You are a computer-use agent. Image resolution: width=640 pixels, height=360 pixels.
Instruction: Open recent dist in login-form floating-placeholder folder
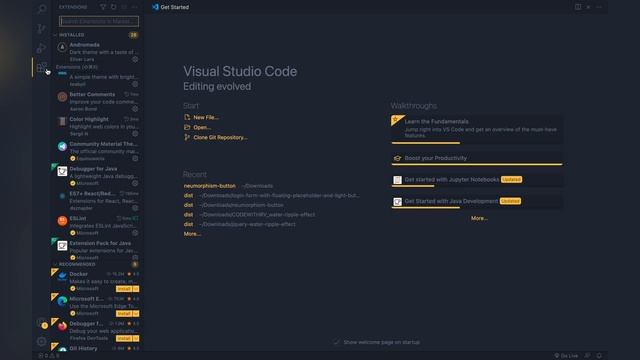coord(188,196)
